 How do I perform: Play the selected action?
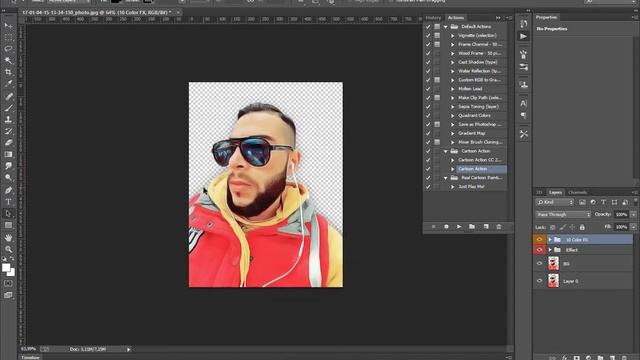[459, 227]
